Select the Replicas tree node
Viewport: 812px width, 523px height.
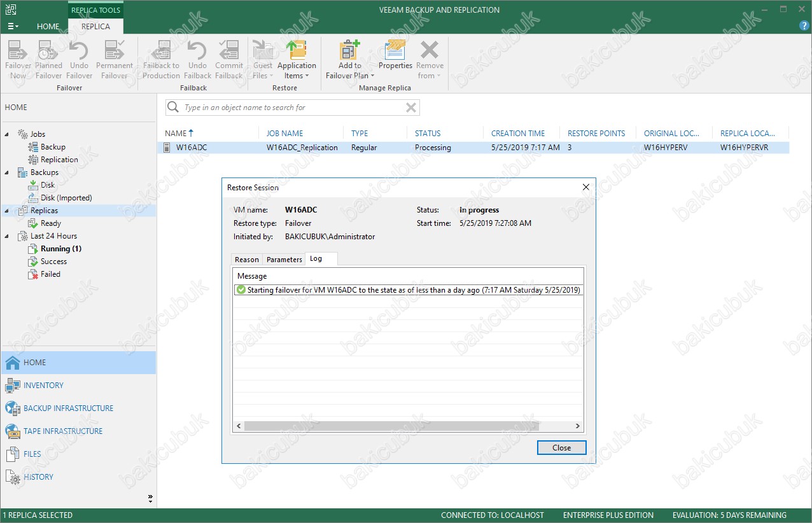click(44, 211)
